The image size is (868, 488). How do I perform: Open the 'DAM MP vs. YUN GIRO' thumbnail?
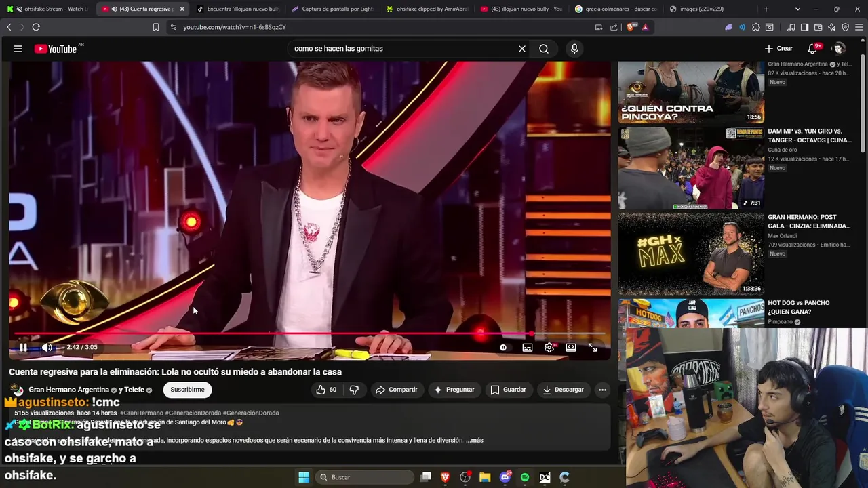tap(691, 168)
